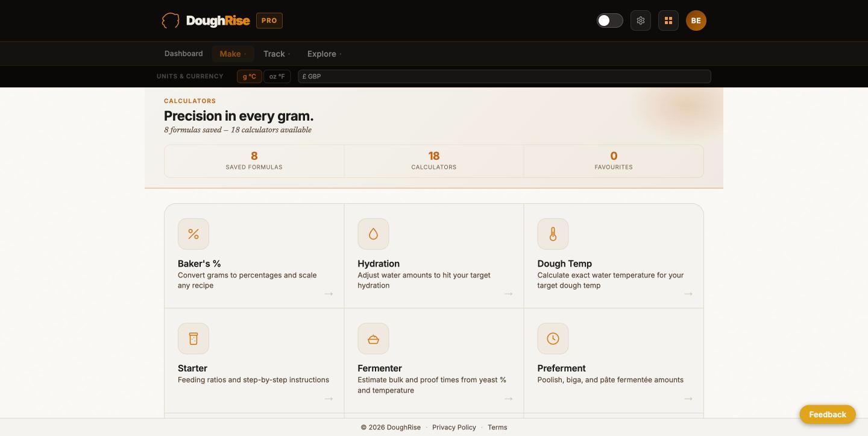868x436 pixels.
Task: Expand the Explore menu
Action: pos(324,54)
